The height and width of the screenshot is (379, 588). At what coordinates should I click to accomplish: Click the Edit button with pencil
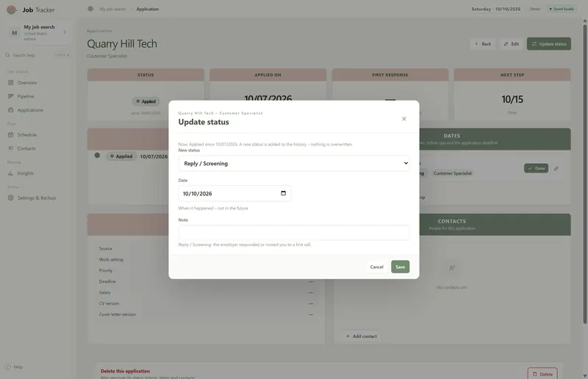coord(511,44)
